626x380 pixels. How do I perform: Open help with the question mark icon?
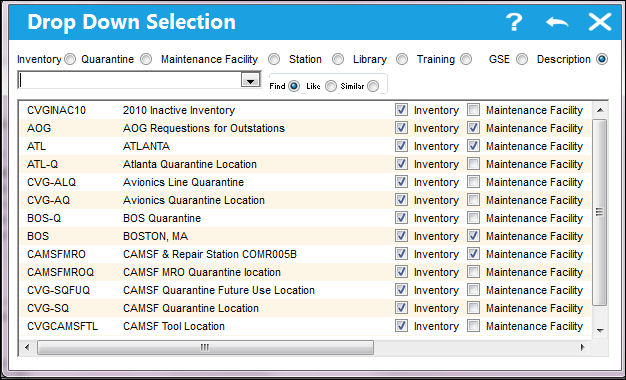514,22
